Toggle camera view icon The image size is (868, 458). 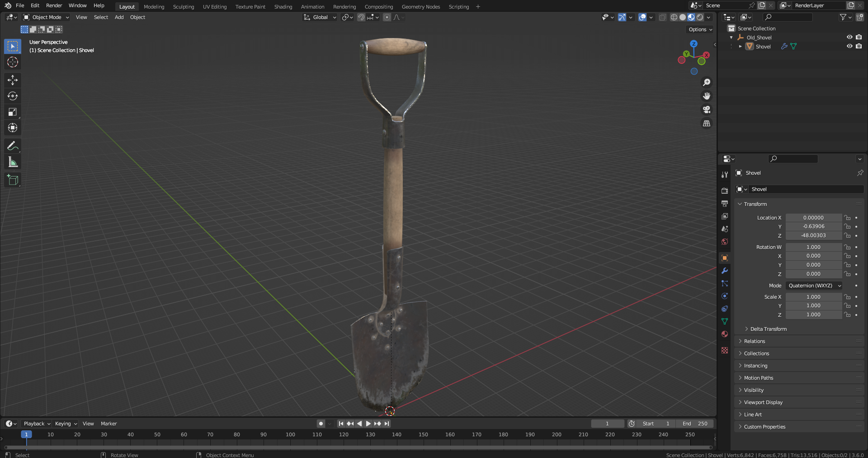click(706, 110)
